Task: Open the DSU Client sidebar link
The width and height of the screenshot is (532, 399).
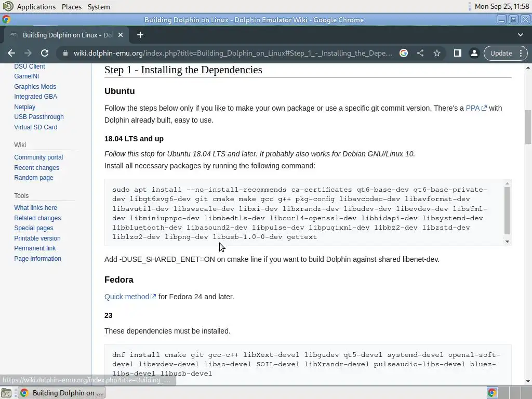Action: coord(30,66)
